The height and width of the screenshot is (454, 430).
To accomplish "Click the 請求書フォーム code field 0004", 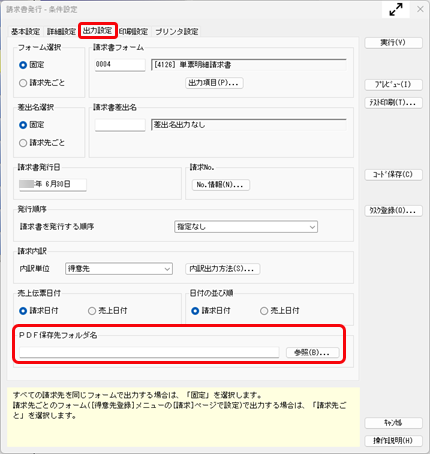I will pyautogui.click(x=120, y=65).
